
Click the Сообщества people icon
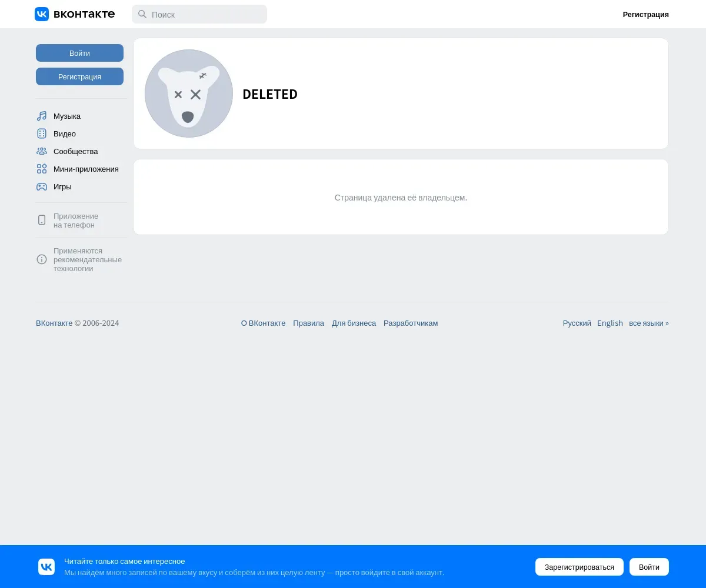point(42,151)
